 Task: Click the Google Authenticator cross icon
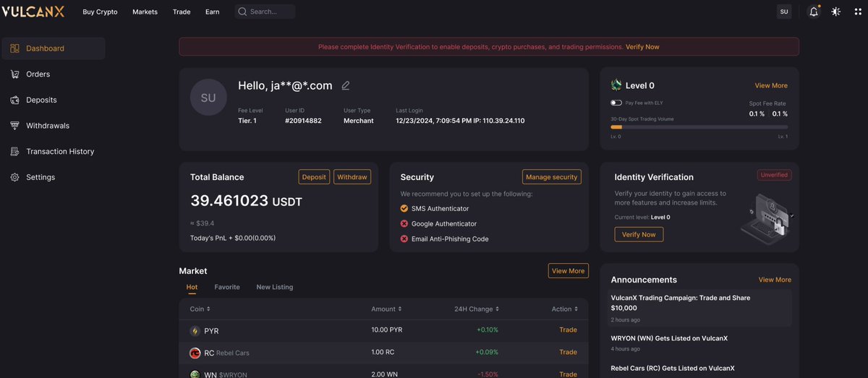(x=404, y=224)
